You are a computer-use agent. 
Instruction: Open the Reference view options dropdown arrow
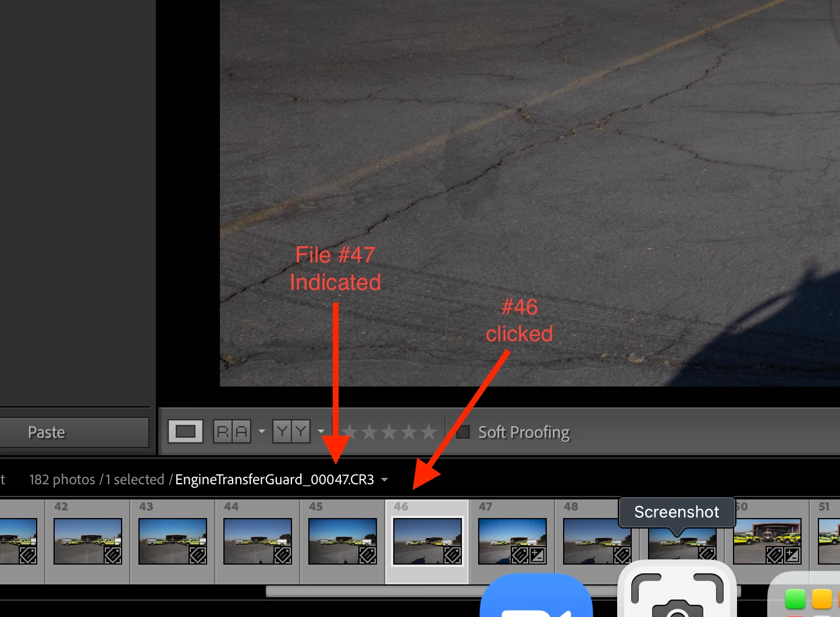click(262, 431)
